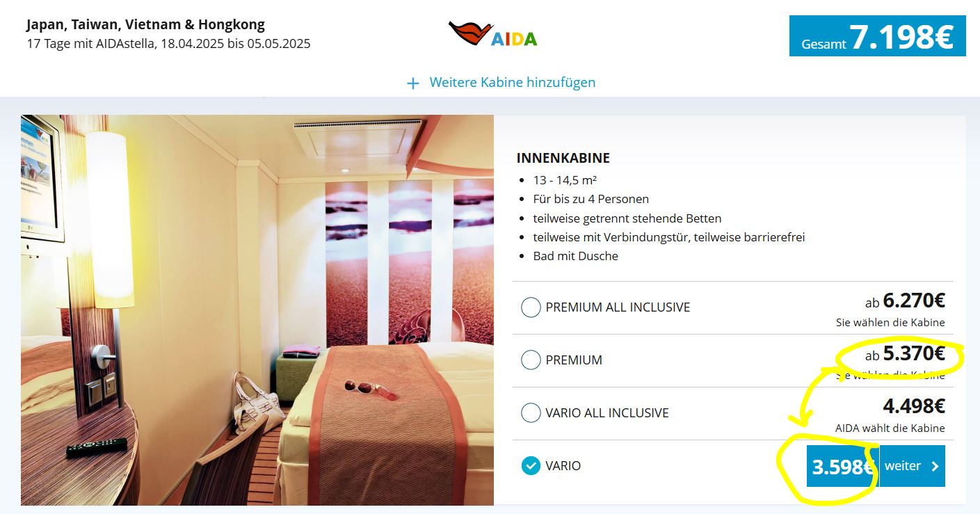Select the PREMIUM fare radio button
This screenshot has width=980, height=514.
pos(531,360)
